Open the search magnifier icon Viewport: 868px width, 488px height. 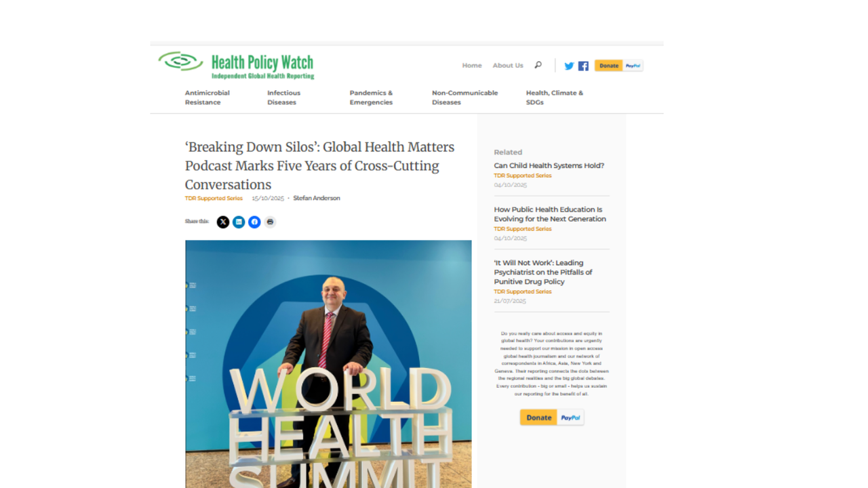click(538, 65)
